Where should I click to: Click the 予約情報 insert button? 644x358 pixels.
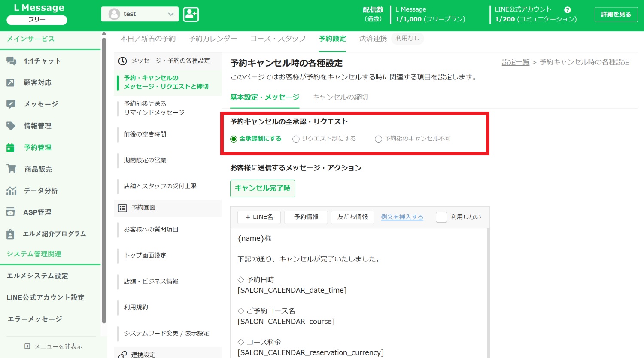coord(306,217)
